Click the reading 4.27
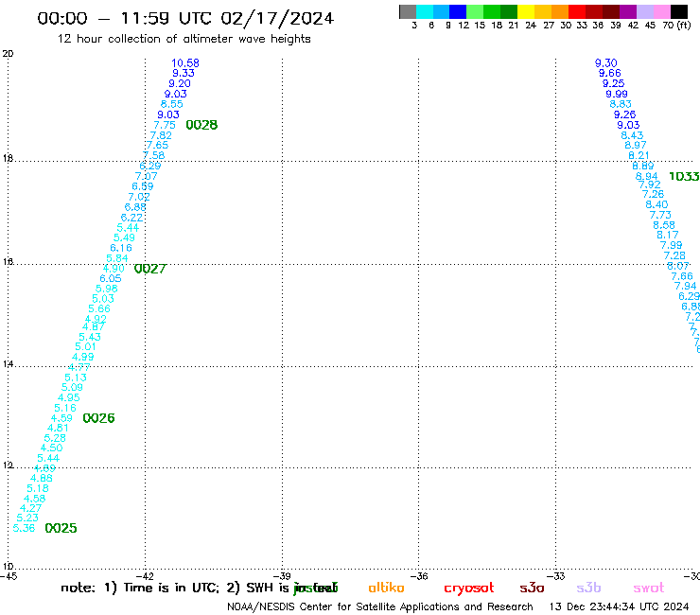 tap(31, 508)
